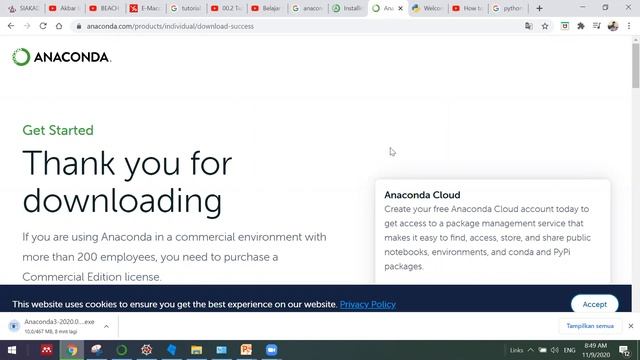This screenshot has height=360, width=640.
Task: Close the active Anaconda tab
Action: pyautogui.click(x=400, y=8)
